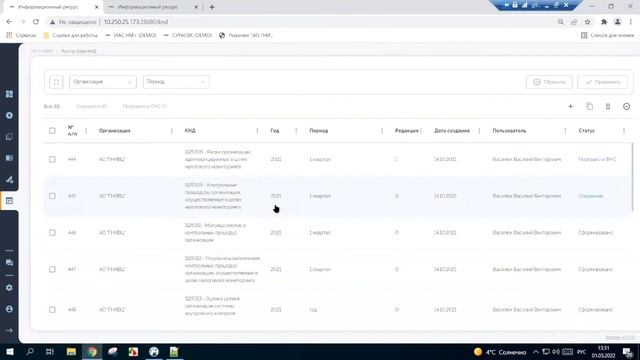Toggle the select-all checkbox in table header
This screenshot has height=360, width=640.
click(x=52, y=131)
